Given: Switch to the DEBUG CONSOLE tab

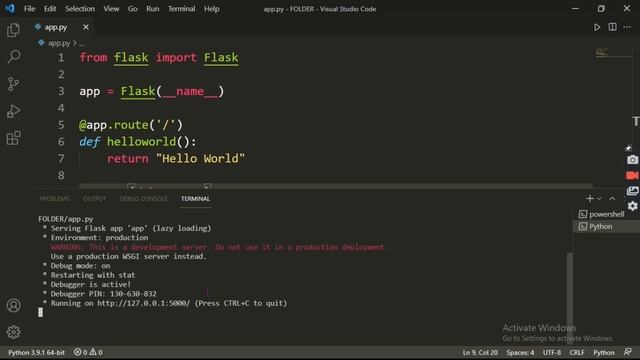Looking at the screenshot, I should tap(144, 199).
